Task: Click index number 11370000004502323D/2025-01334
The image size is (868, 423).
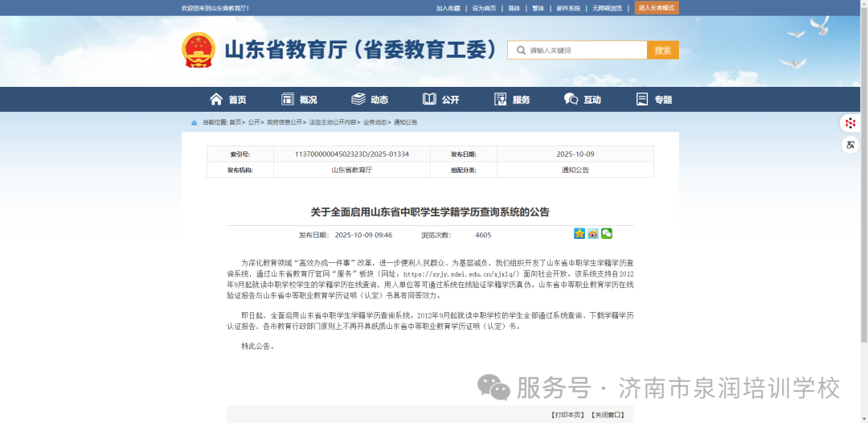Action: coord(351,154)
